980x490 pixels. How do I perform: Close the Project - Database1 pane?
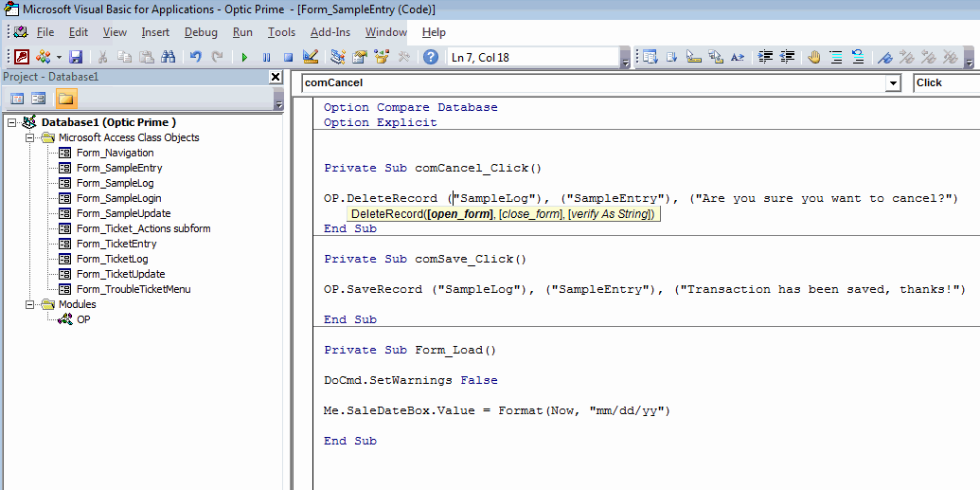point(275,77)
